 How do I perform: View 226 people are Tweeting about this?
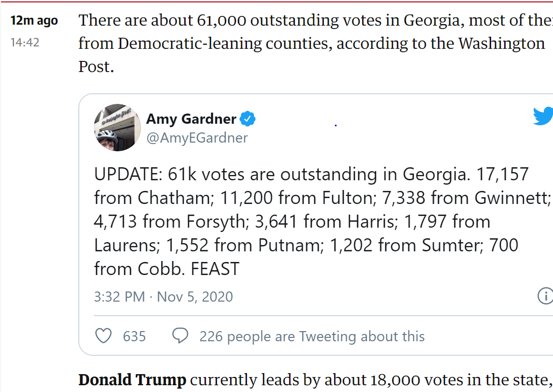point(312,336)
